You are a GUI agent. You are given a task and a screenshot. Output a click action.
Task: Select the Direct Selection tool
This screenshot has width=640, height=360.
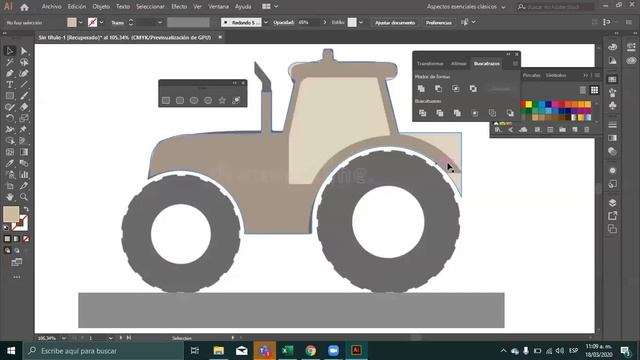coord(24,51)
